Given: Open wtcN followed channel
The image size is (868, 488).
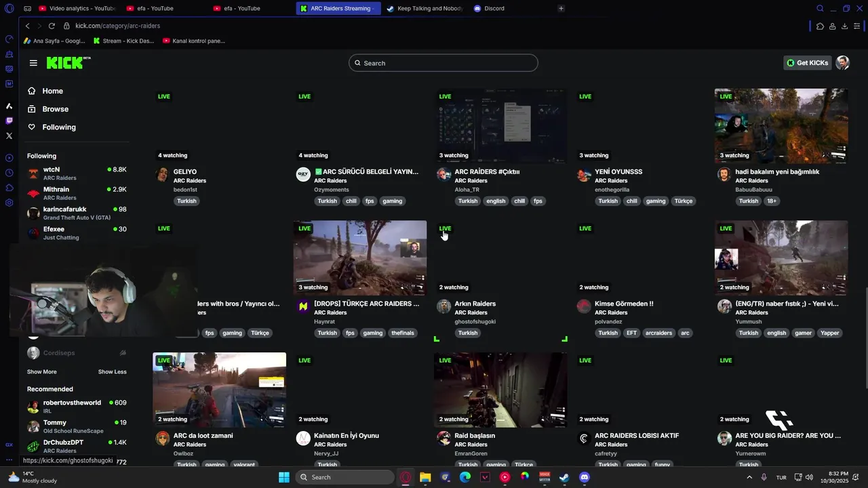Looking at the screenshot, I should pyautogui.click(x=77, y=174).
